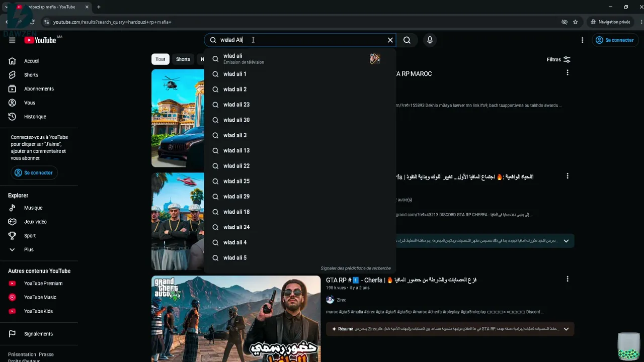Pick the wlad ali 4 suggestion

(x=300, y=243)
